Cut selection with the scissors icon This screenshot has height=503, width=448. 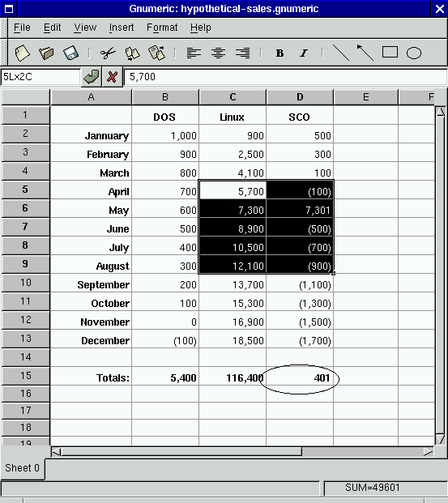pos(108,53)
